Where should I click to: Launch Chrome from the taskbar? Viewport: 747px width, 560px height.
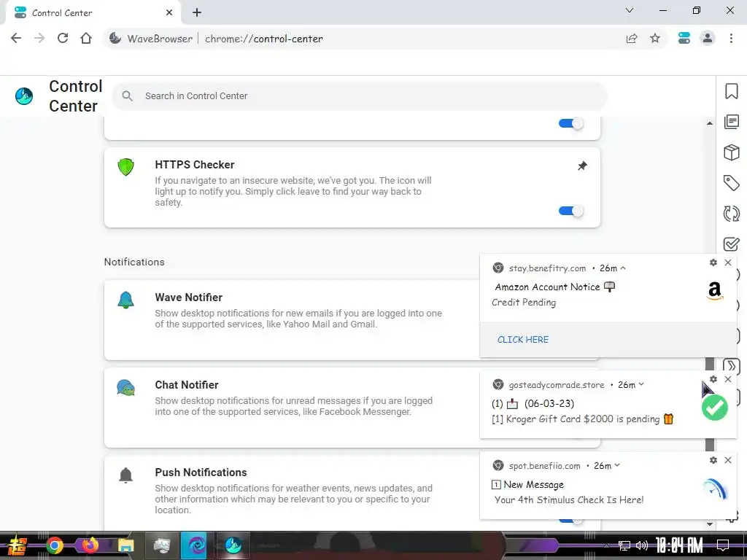tap(54, 545)
